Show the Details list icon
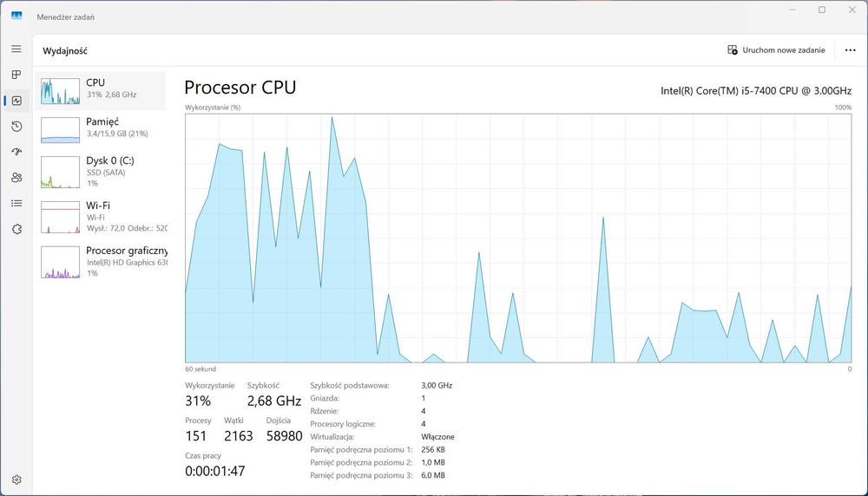 click(16, 203)
